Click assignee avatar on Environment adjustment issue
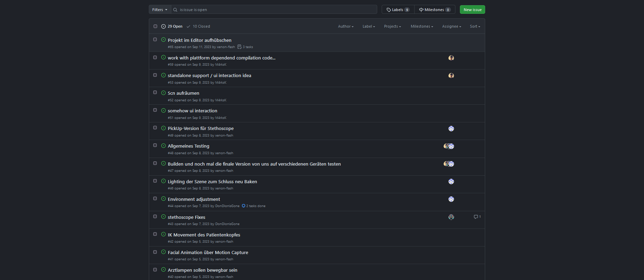The image size is (644, 280). tap(451, 199)
